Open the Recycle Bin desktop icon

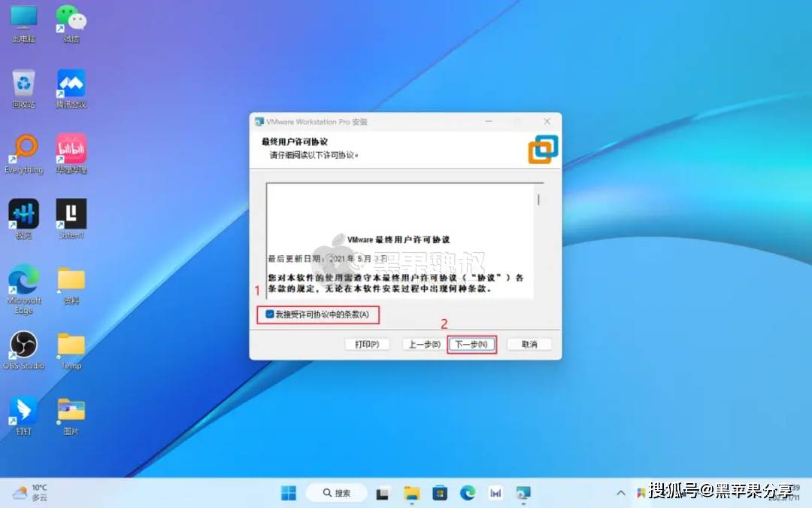point(23,89)
